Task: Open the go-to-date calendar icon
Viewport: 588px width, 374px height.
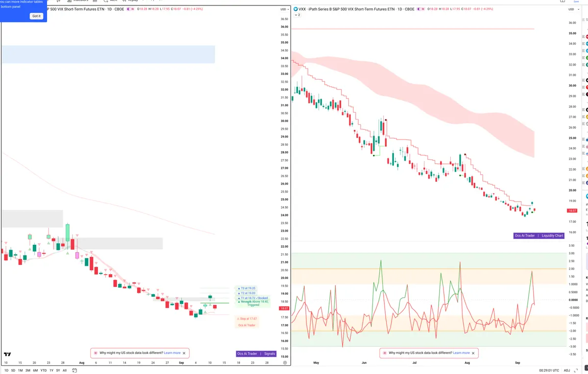Action: coord(74,371)
